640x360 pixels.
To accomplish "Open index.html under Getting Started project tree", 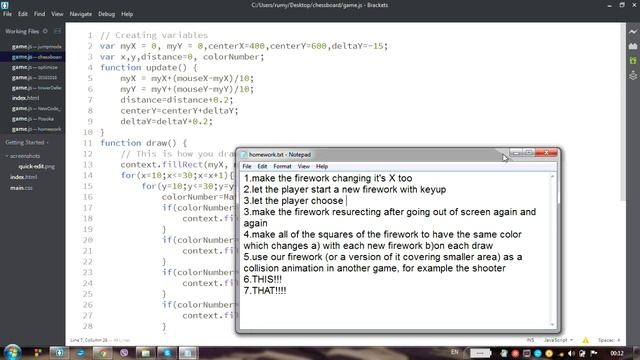I will click(24, 177).
